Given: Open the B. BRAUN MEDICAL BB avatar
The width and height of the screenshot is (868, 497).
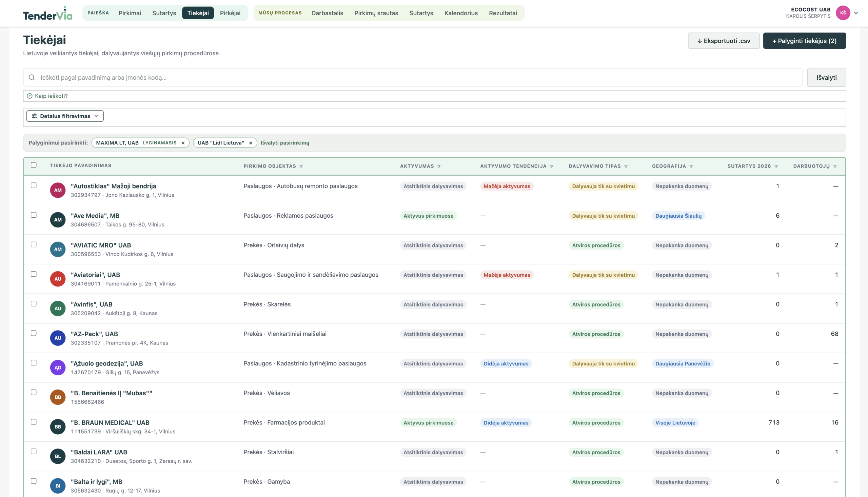Looking at the screenshot, I should pyautogui.click(x=58, y=427).
